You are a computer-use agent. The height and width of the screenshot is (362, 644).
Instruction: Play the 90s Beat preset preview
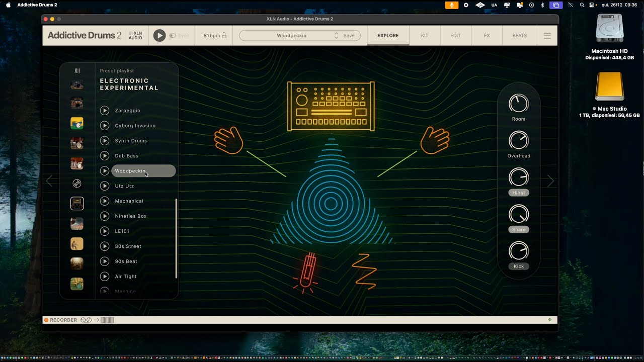(x=105, y=261)
